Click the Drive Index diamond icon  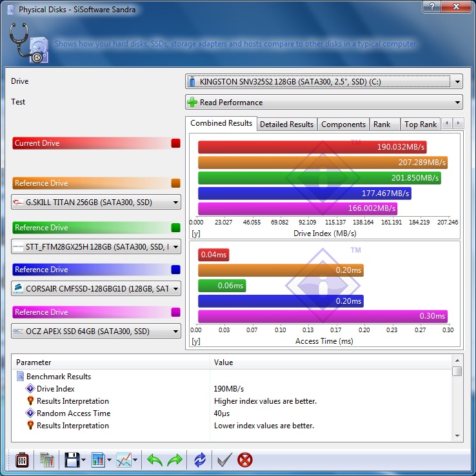[x=30, y=388]
